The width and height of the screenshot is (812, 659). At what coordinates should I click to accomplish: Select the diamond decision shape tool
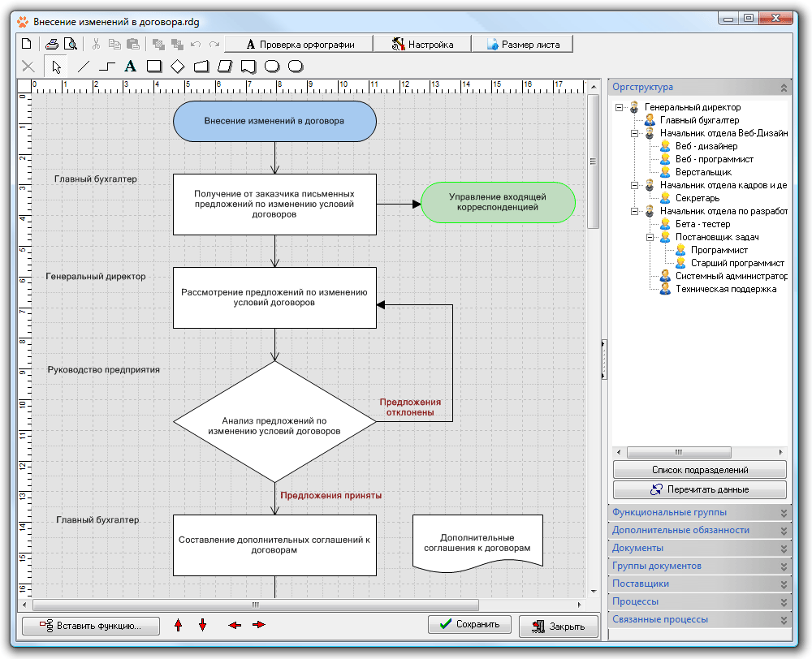pyautogui.click(x=178, y=67)
